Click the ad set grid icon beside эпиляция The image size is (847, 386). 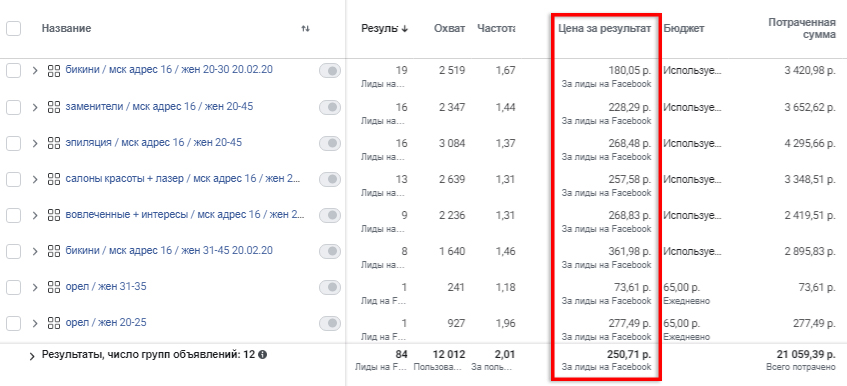tap(53, 143)
